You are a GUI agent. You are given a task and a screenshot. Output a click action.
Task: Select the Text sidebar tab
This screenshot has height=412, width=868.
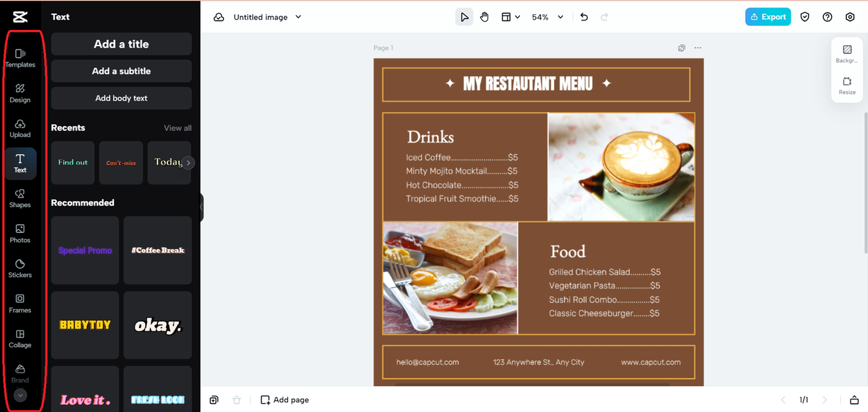(x=20, y=164)
